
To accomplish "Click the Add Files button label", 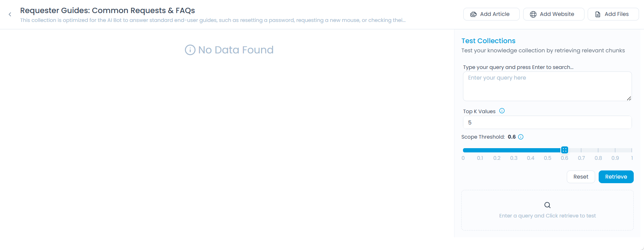I will pos(616,14).
